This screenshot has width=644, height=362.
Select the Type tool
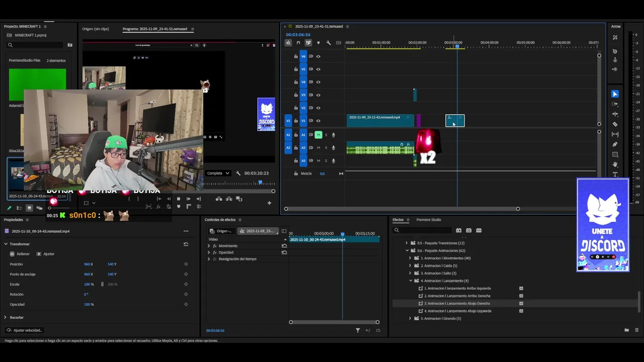[615, 174]
